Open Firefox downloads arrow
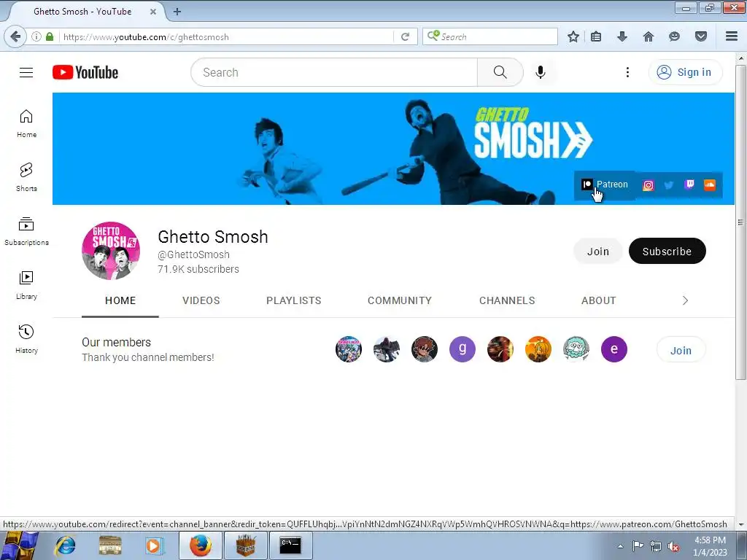This screenshot has width=747, height=560. (x=622, y=36)
